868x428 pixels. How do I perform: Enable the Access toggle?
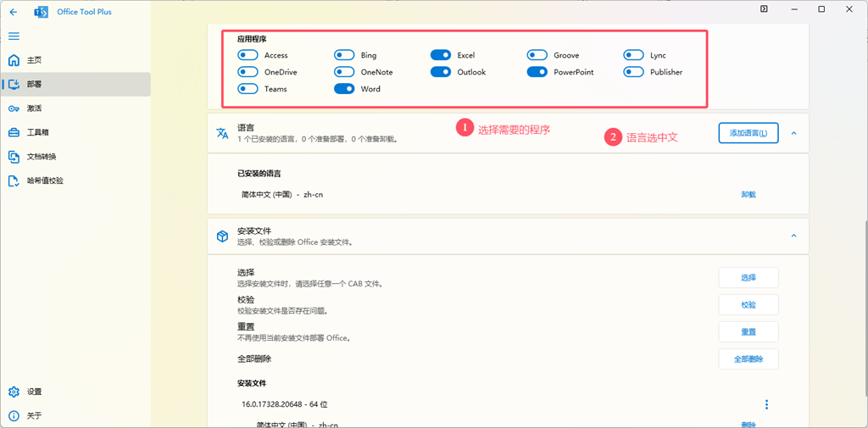pyautogui.click(x=248, y=55)
